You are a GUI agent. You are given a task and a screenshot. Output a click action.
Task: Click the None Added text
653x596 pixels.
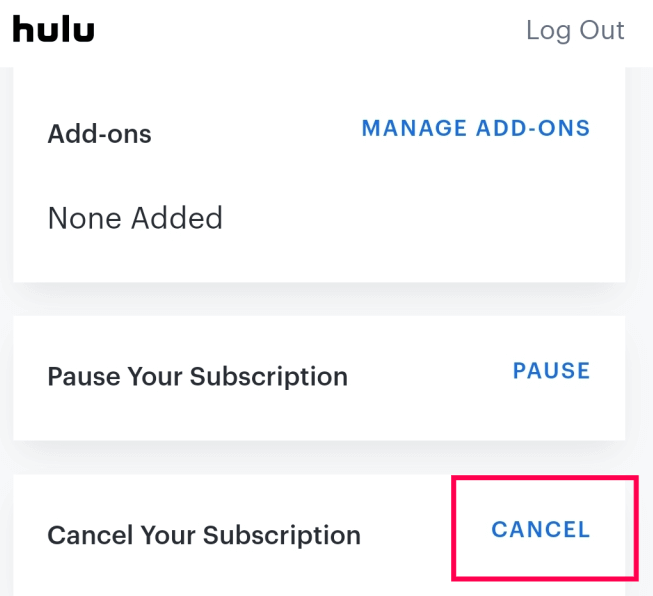pos(135,218)
